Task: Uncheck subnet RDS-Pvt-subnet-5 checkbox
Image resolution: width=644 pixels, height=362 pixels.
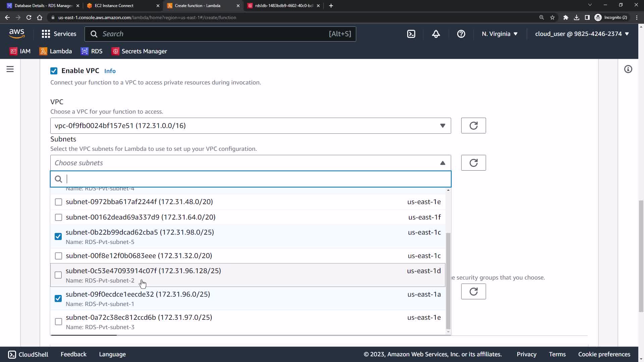Action: tap(58, 237)
